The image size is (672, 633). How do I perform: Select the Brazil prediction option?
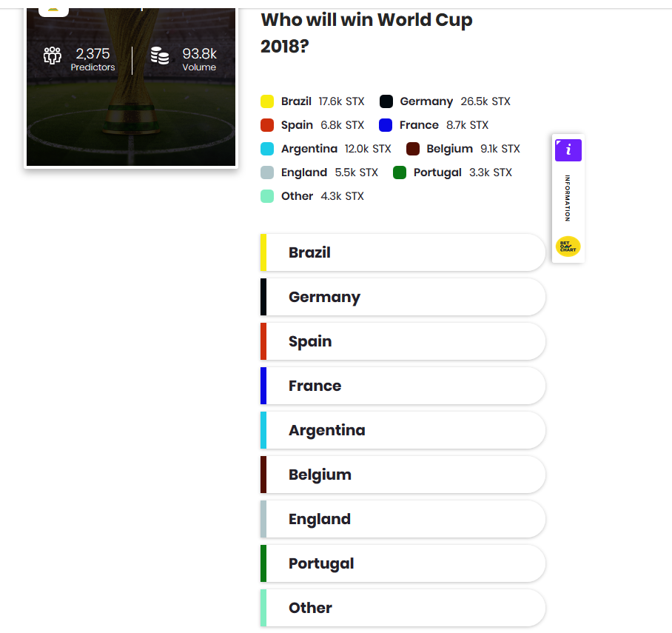pos(403,252)
